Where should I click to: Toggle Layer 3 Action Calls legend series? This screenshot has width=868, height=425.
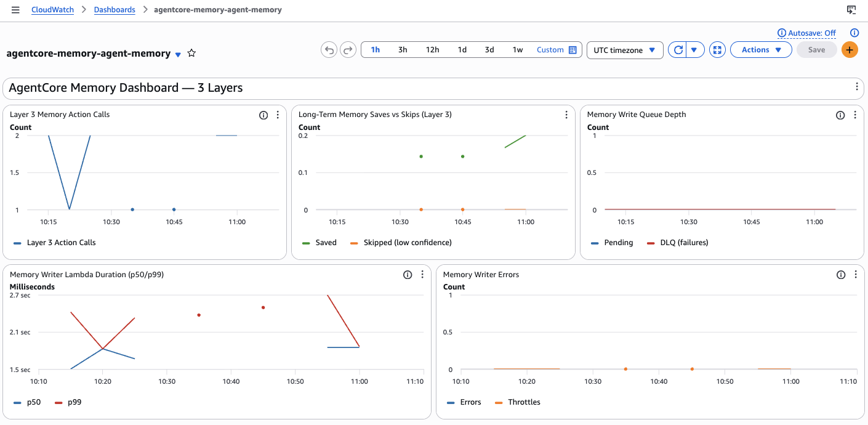point(55,243)
